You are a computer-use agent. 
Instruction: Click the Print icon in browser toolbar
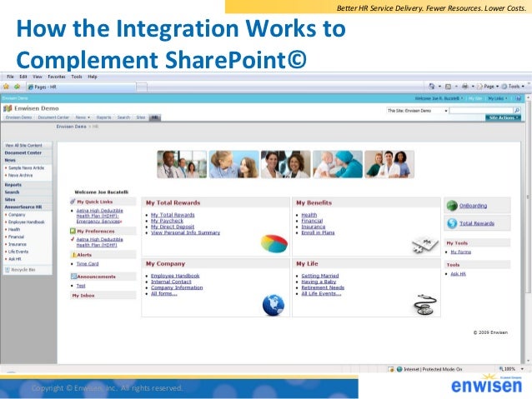(x=464, y=87)
